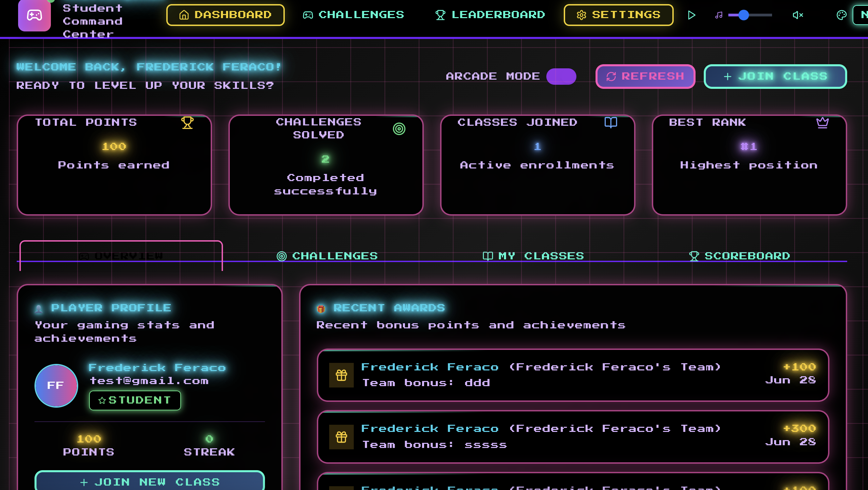The width and height of the screenshot is (868, 490).
Task: Click the Join New Class button
Action: tap(150, 482)
